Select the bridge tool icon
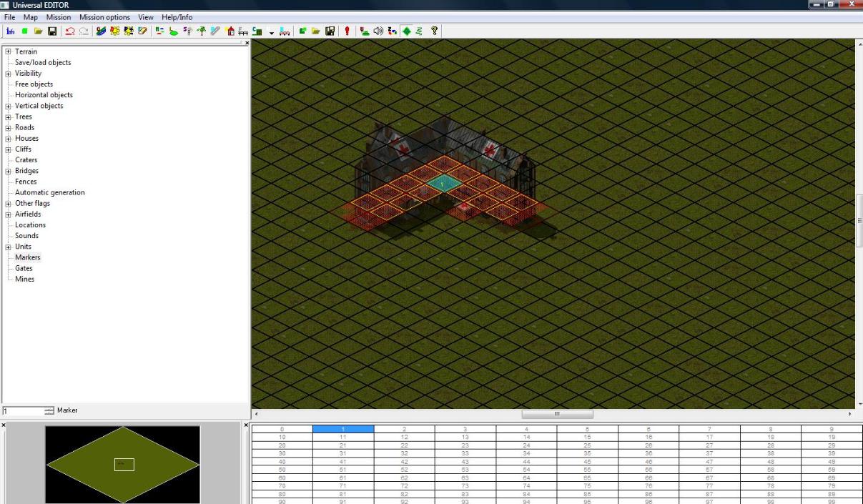This screenshot has height=504, width=863. 284,31
